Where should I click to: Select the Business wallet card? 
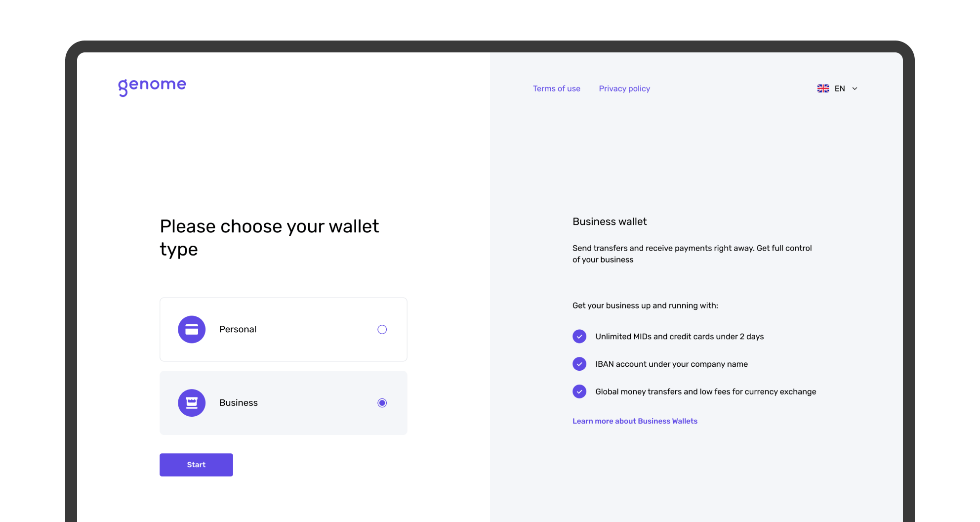point(283,402)
